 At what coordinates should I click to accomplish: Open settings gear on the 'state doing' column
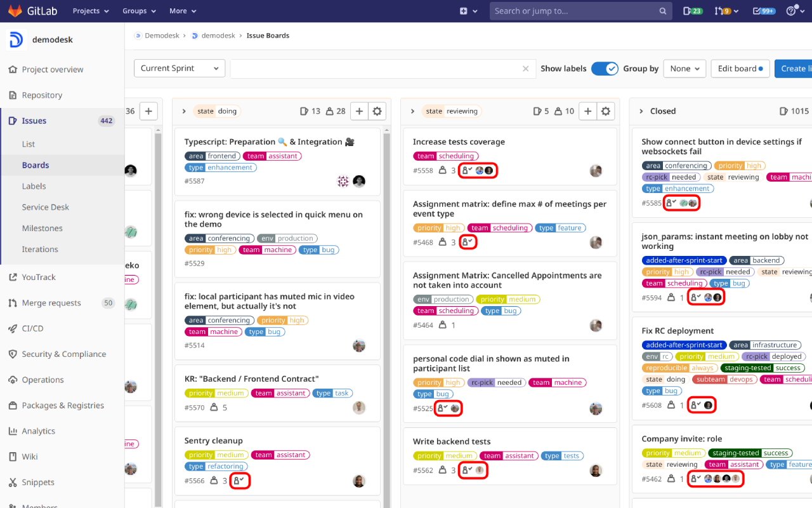377,110
